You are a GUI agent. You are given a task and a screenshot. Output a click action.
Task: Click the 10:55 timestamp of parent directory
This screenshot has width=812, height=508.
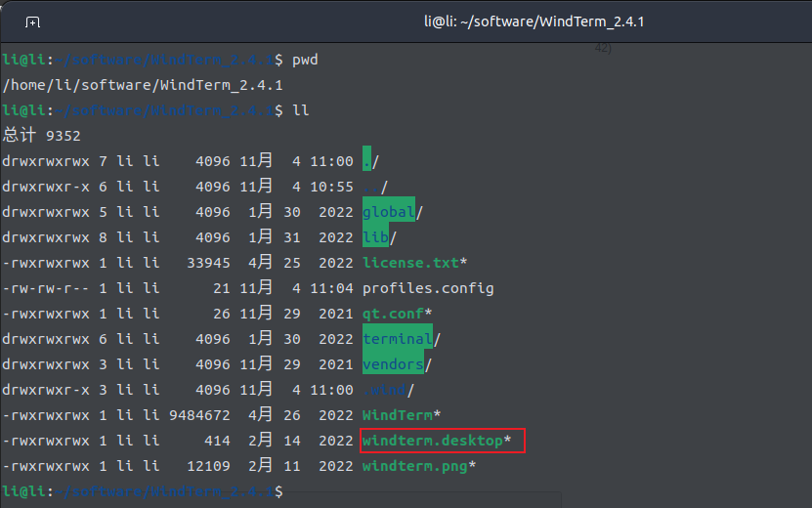331,187
